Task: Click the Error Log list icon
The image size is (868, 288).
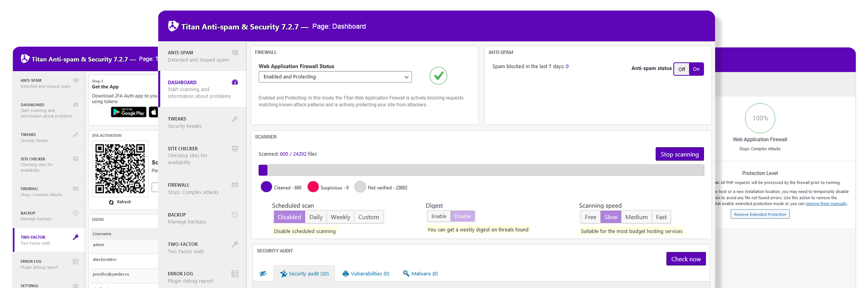Action: [235, 274]
